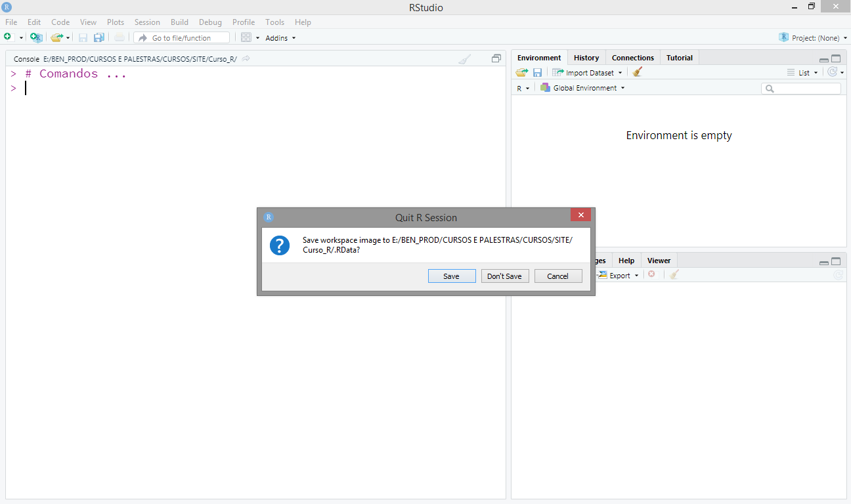Expand the List view dropdown
This screenshot has width=851, height=504.
point(803,73)
